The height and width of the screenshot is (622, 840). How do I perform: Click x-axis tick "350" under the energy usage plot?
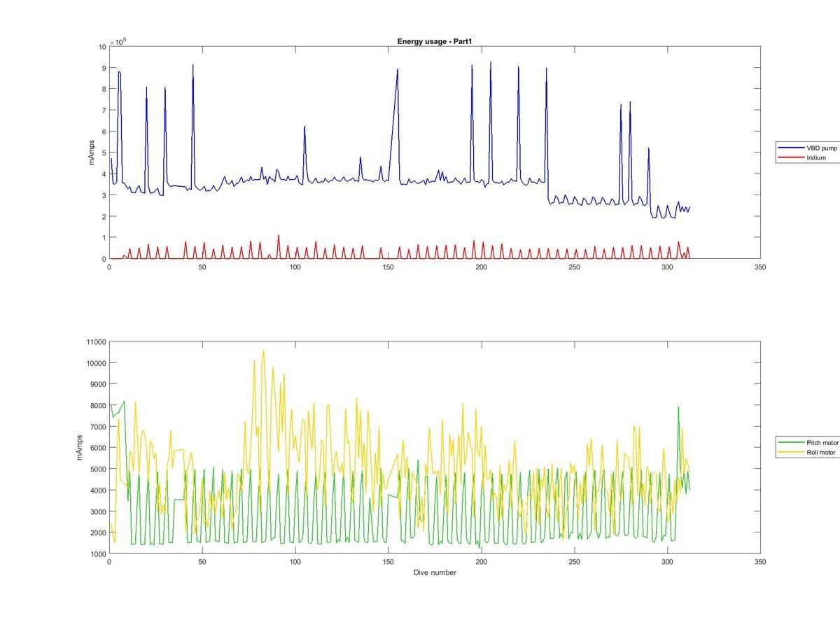click(760, 267)
